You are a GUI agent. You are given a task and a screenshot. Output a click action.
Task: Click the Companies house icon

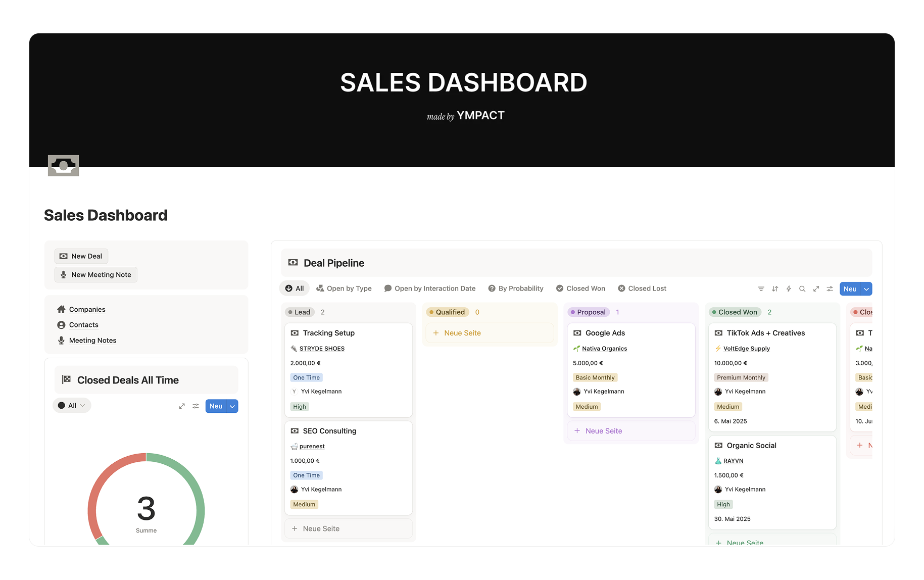point(61,309)
